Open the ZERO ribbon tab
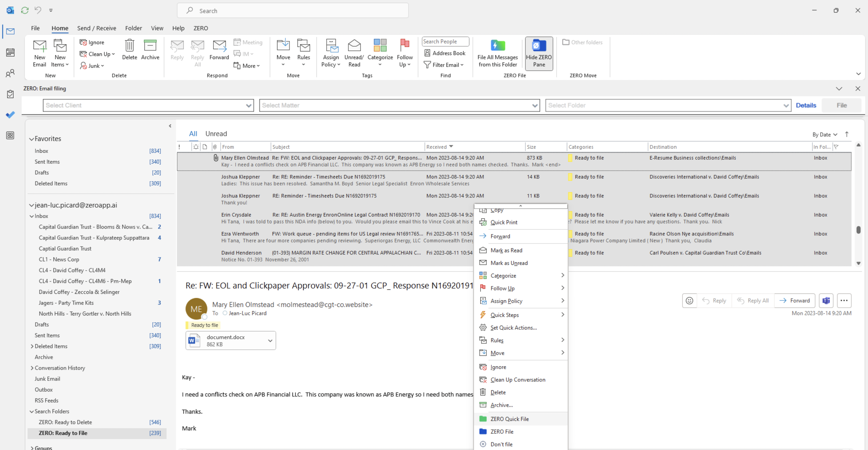868x450 pixels. point(200,28)
